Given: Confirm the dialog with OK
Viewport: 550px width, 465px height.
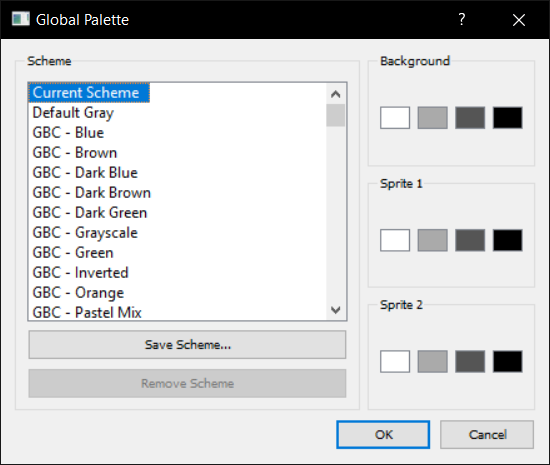Looking at the screenshot, I should point(383,434).
